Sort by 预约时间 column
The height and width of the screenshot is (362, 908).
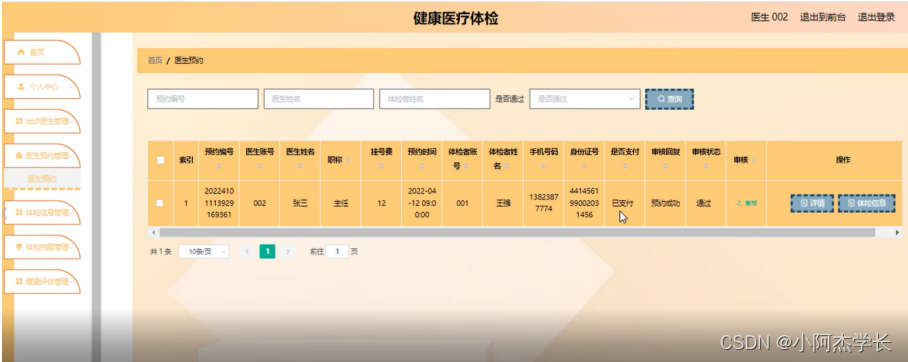422,166
